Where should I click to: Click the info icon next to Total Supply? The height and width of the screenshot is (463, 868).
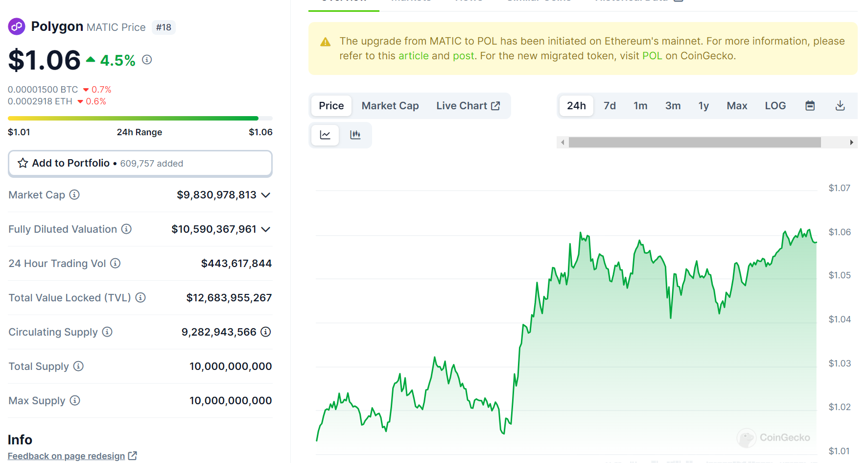[78, 366]
